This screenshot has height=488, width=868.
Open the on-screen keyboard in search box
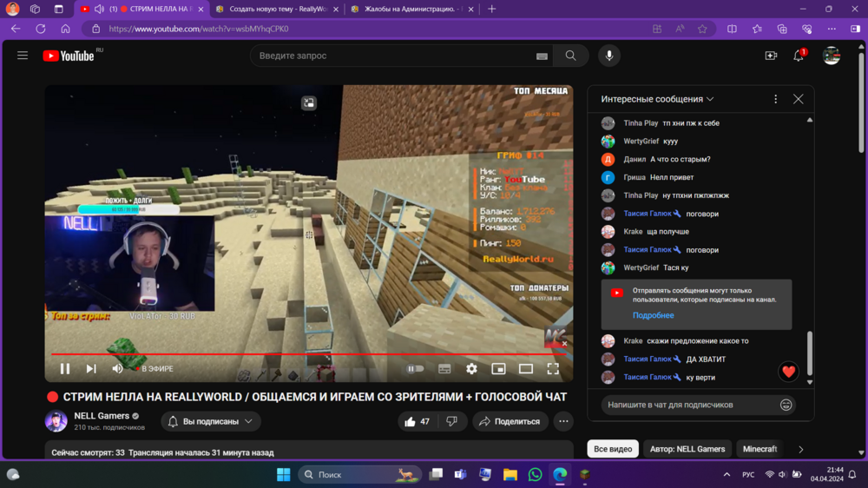(x=542, y=56)
